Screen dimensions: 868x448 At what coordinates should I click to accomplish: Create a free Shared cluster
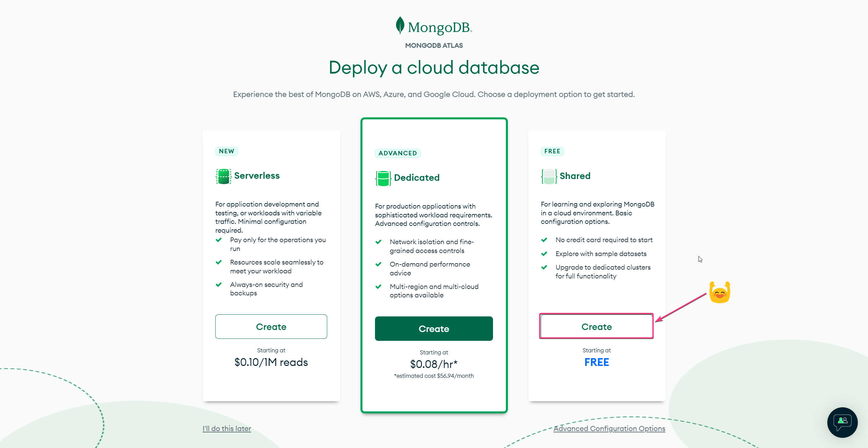point(596,327)
